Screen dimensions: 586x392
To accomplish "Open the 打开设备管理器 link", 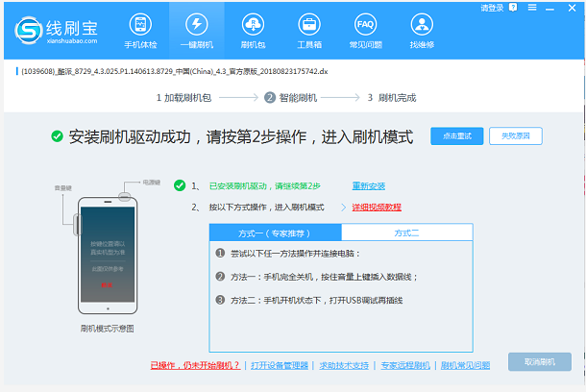I will point(280,365).
